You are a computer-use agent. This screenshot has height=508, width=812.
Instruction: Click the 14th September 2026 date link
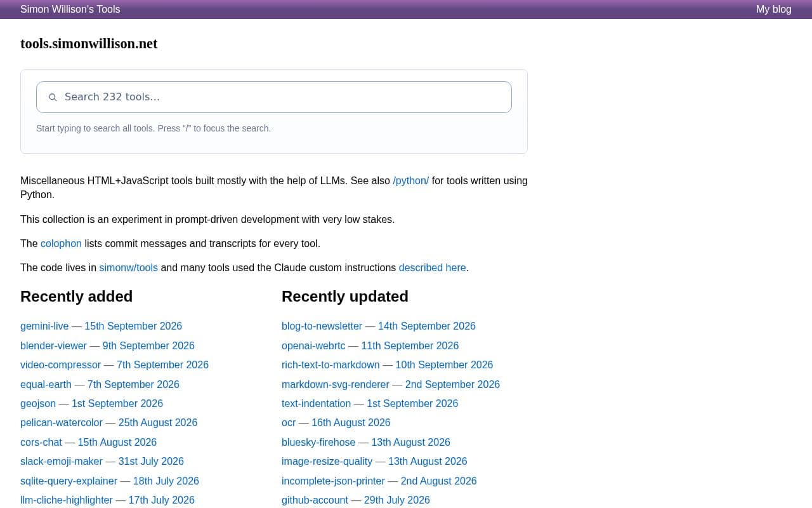pyautogui.click(x=427, y=326)
